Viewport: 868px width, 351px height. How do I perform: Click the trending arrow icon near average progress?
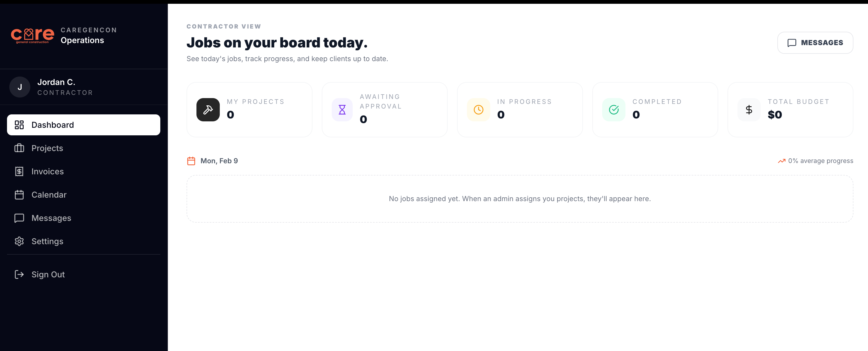tap(781, 161)
